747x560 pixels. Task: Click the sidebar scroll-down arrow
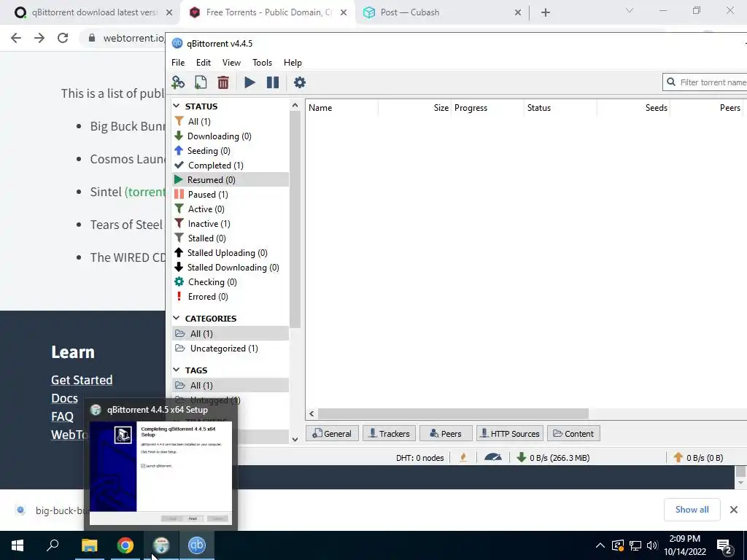coord(295,439)
